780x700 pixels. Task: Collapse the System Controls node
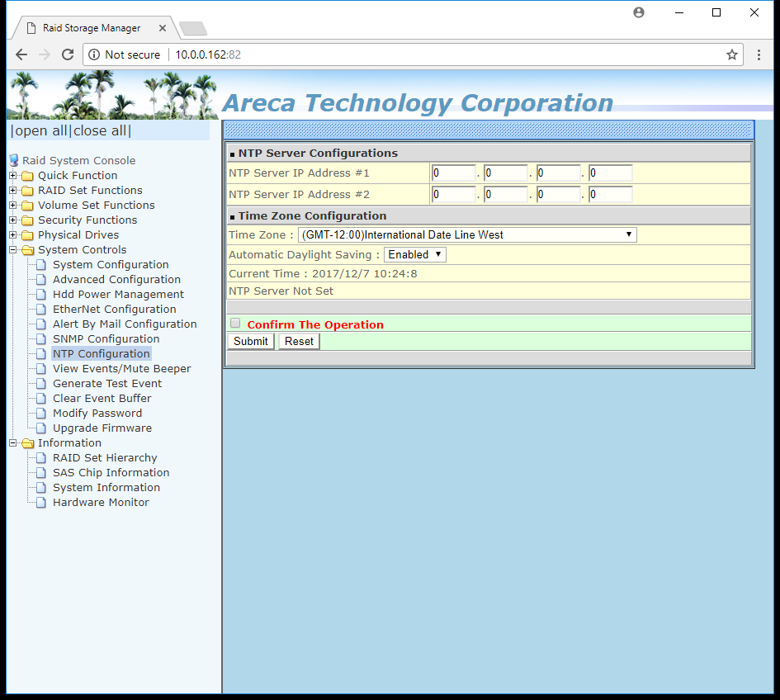pos(13,250)
